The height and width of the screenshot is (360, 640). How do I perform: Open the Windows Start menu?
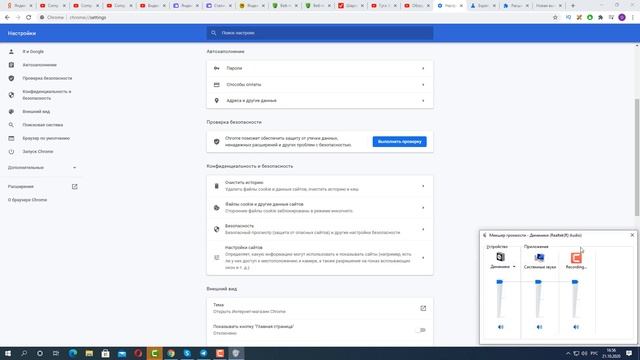(x=8, y=353)
